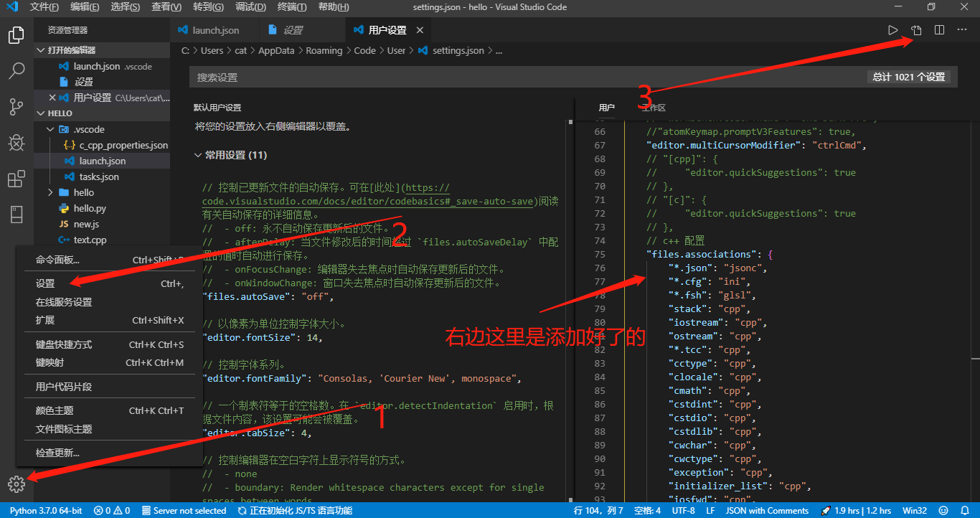This screenshot has height=518, width=980.
Task: Collapse the HELLO folder section
Action: [x=102, y=113]
